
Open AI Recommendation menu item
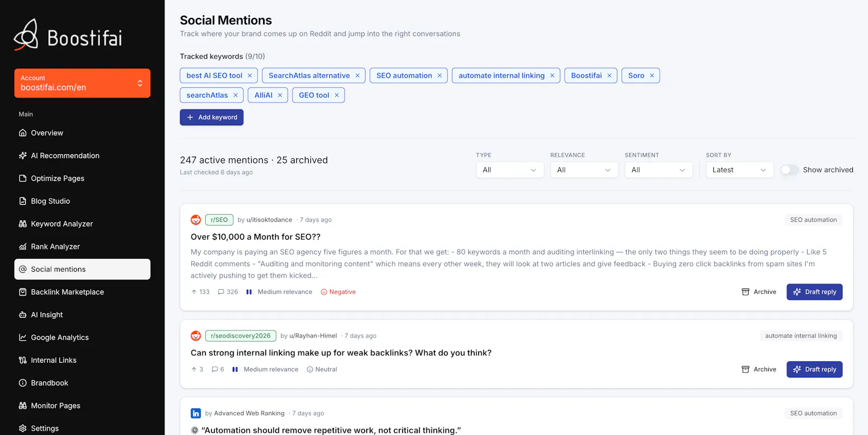(82, 156)
